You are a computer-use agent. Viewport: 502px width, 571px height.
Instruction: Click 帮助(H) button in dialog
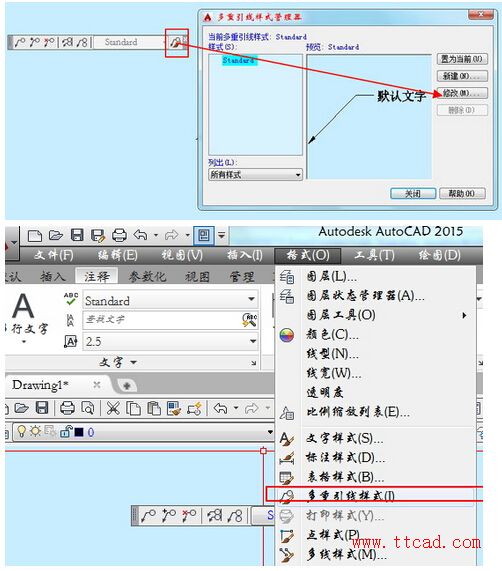click(462, 193)
